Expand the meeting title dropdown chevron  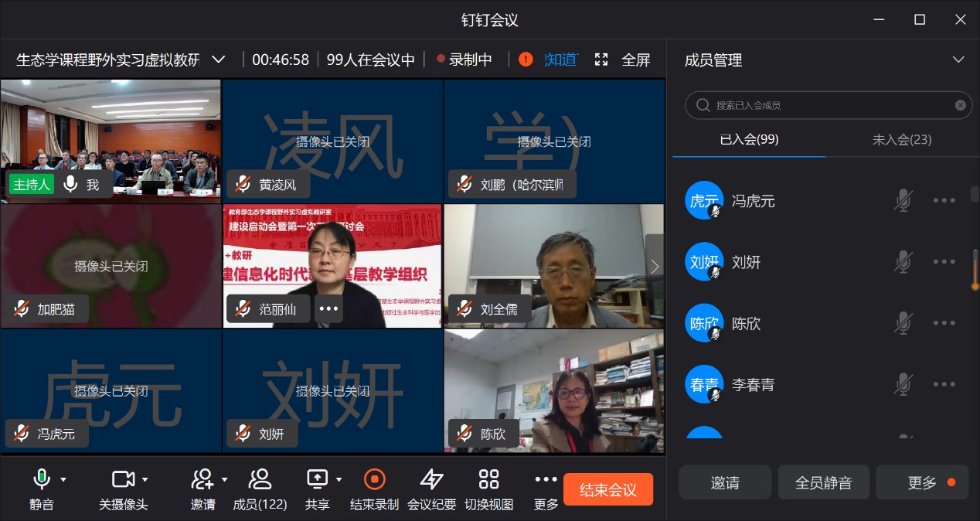click(219, 60)
